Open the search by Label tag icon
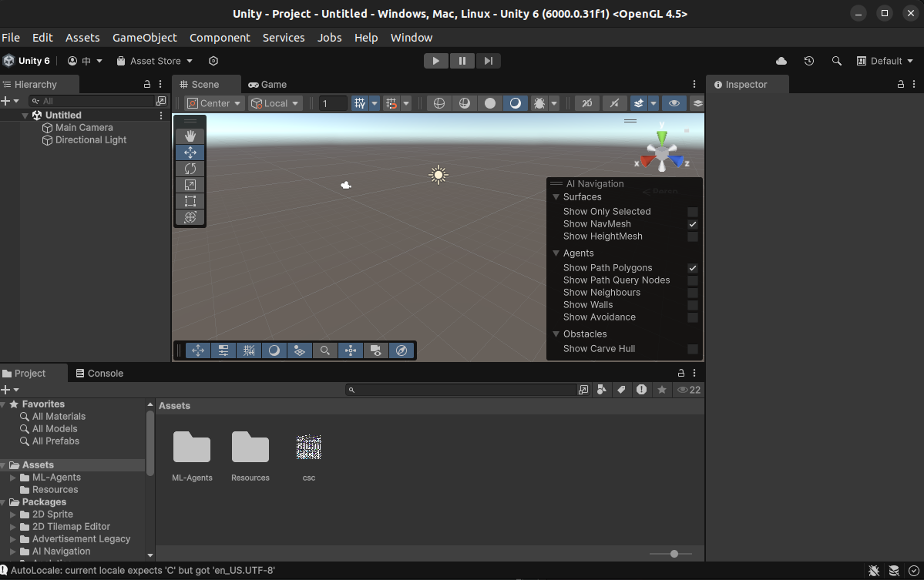 pos(621,390)
